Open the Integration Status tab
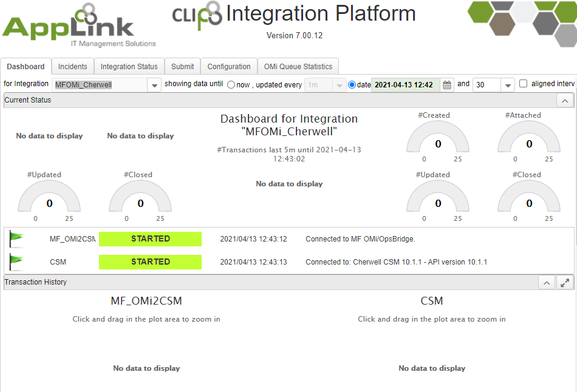Viewport: 577px width, 392px height. pos(129,67)
